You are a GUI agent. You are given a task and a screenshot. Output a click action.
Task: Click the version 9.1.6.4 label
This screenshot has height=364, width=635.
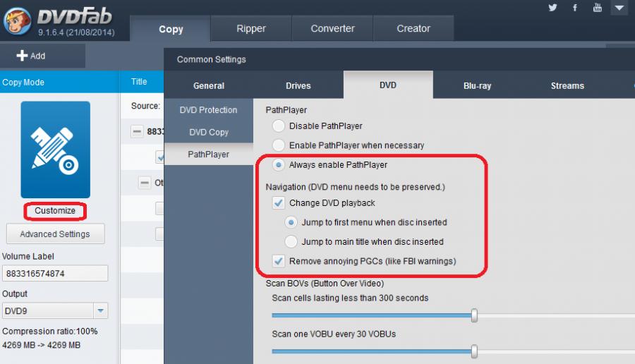[76, 32]
